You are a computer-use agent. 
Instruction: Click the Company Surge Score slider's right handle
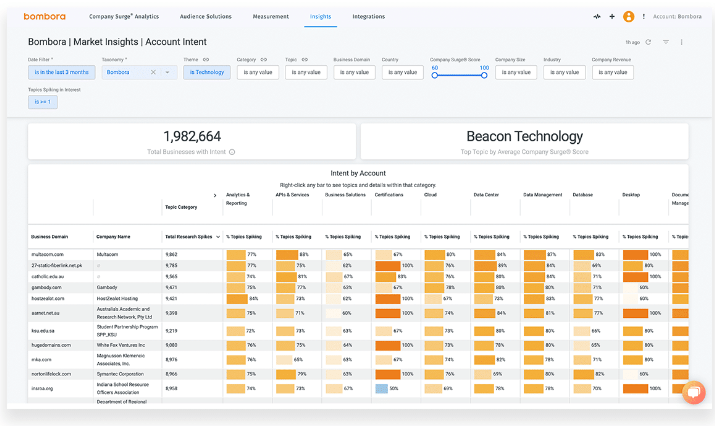(484, 75)
